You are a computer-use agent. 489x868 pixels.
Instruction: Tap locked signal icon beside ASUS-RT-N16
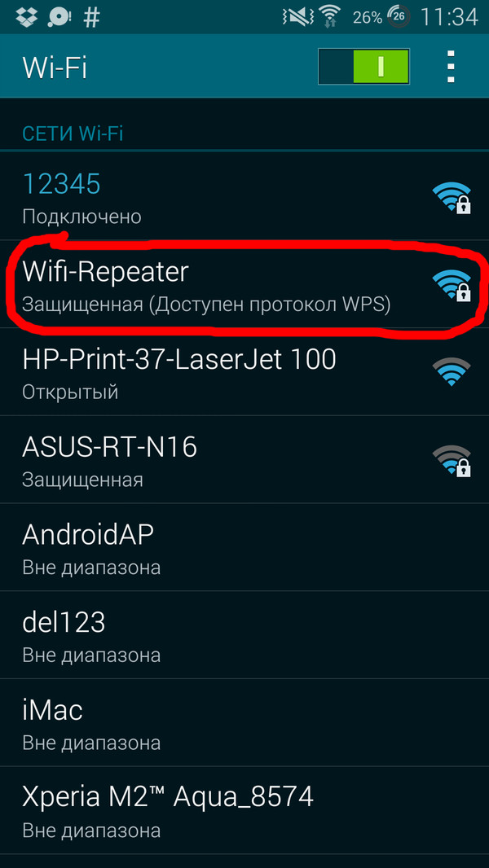pyautogui.click(x=452, y=461)
